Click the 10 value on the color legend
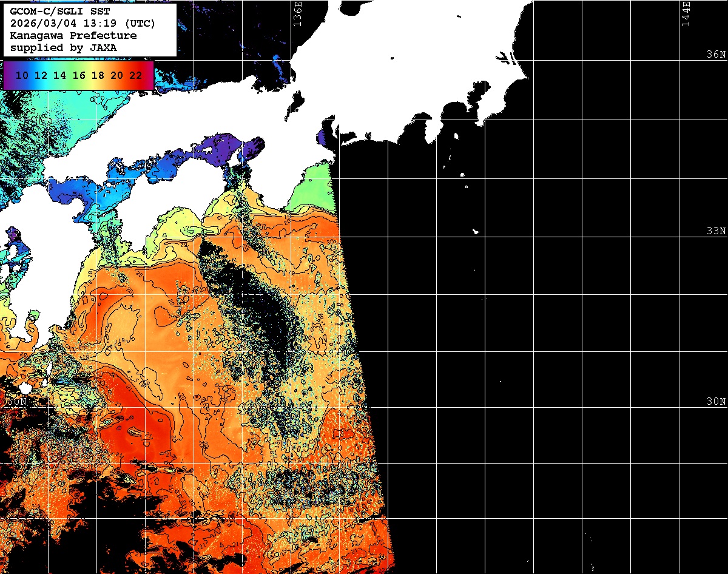The height and width of the screenshot is (574, 728). (x=22, y=75)
